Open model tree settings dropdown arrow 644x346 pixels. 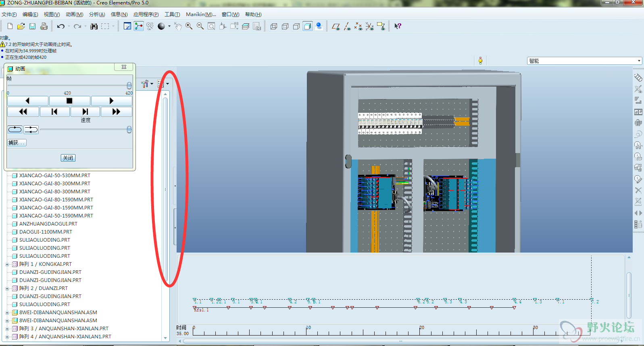click(152, 84)
